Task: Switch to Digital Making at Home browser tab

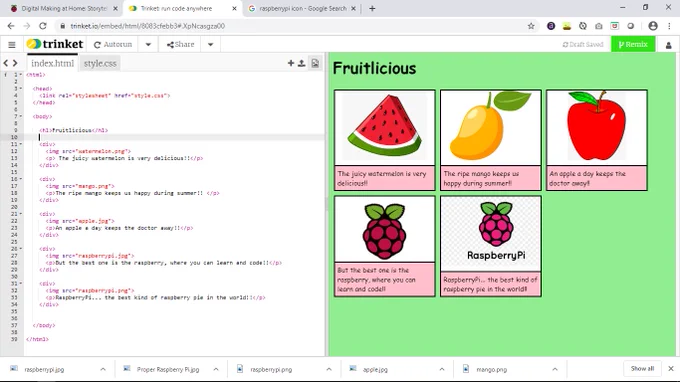Action: pyautogui.click(x=64, y=8)
